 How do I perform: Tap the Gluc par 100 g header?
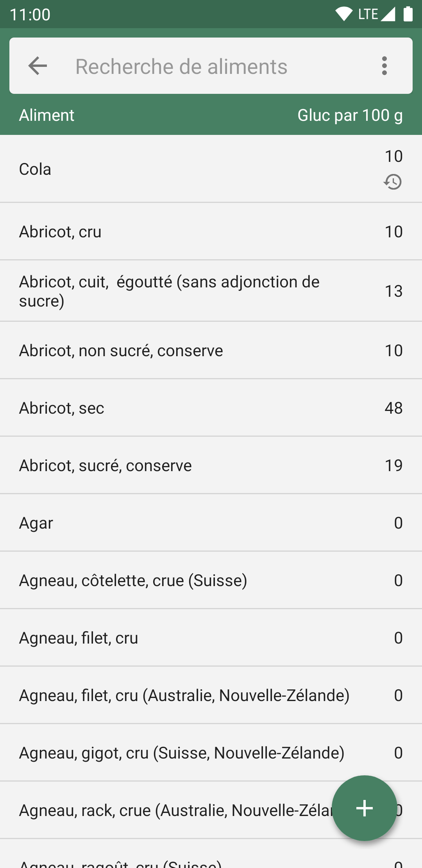350,115
